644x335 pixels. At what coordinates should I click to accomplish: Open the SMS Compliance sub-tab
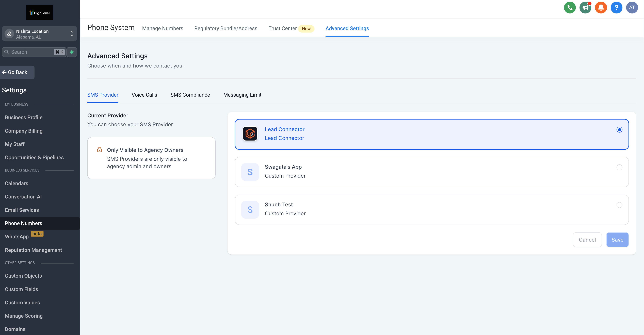point(190,95)
